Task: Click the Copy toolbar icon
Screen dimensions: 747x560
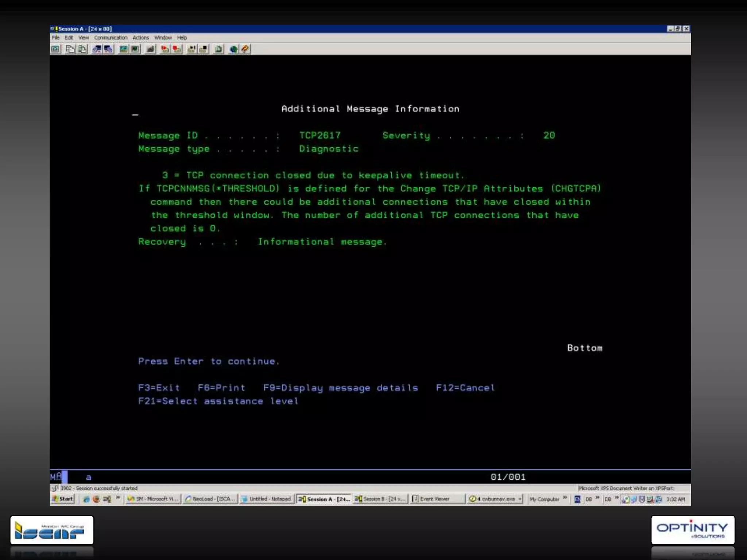Action: click(70, 49)
